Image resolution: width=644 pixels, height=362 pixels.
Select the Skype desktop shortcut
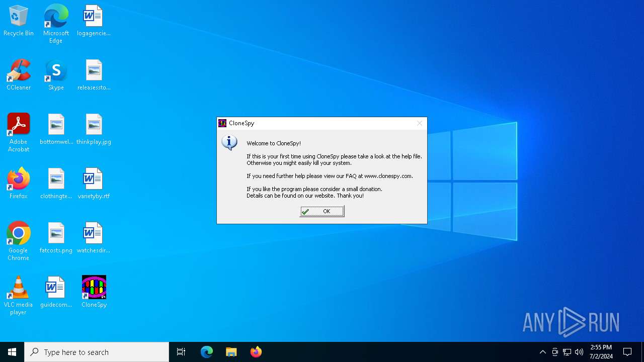[56, 75]
